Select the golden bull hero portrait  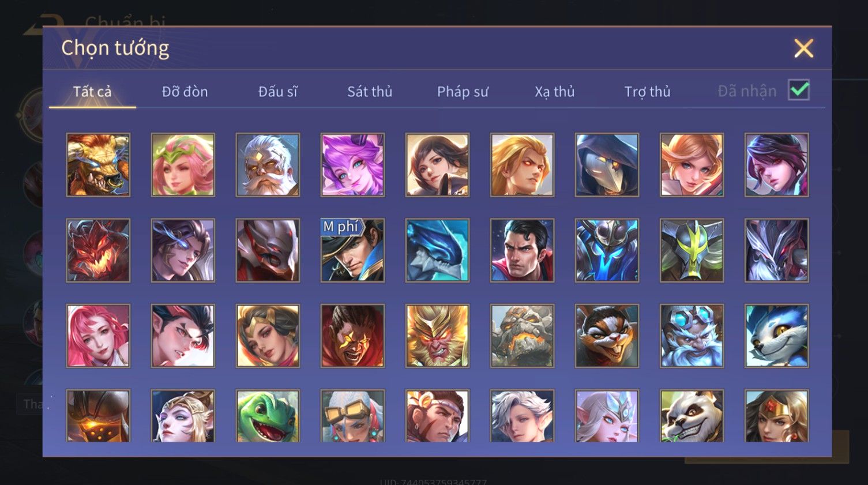coord(98,165)
